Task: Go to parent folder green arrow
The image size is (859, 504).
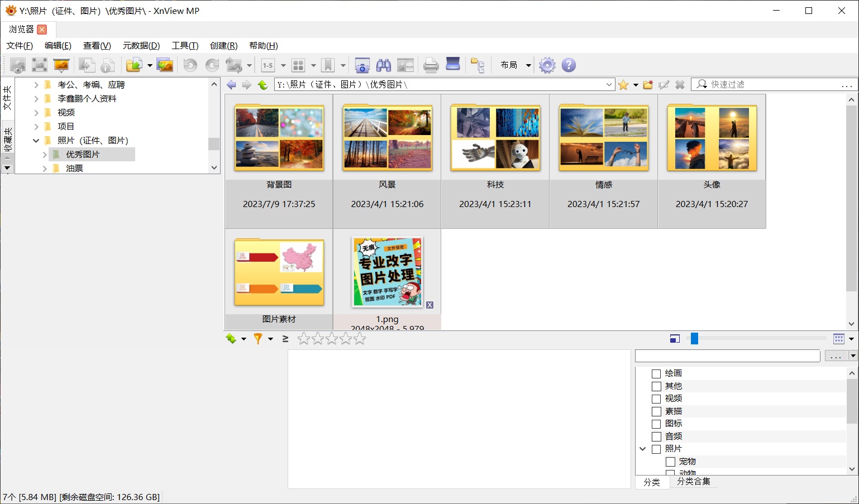Action: point(263,85)
